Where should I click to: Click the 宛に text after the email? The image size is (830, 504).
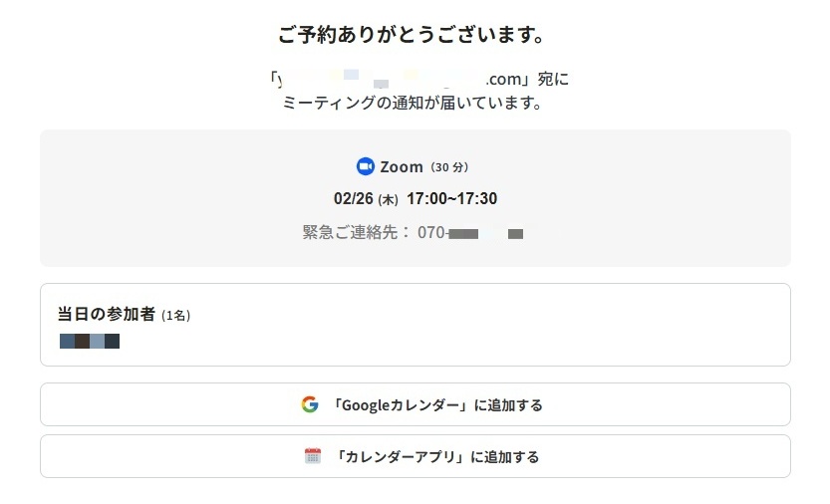coord(556,79)
